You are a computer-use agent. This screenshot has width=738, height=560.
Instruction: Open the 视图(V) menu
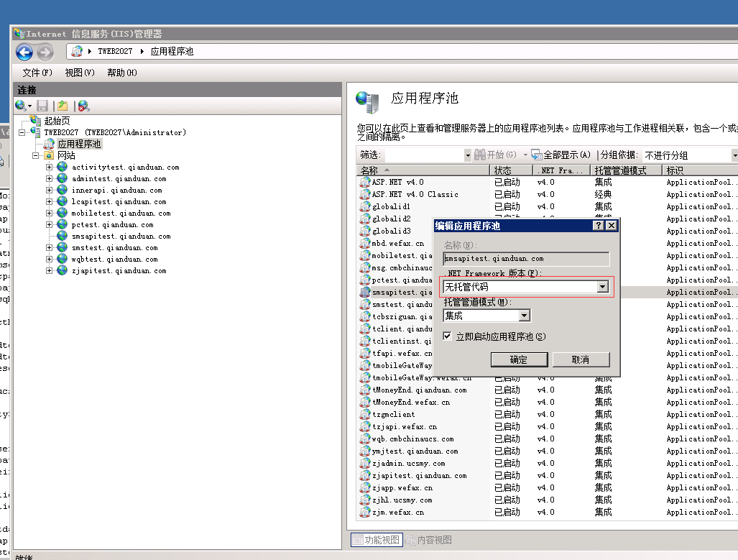tap(80, 73)
